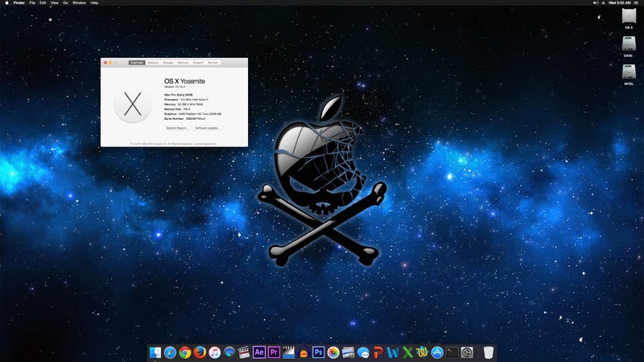This screenshot has width=644, height=362.
Task: Launch Adobe After Effects from the dock
Action: point(259,352)
